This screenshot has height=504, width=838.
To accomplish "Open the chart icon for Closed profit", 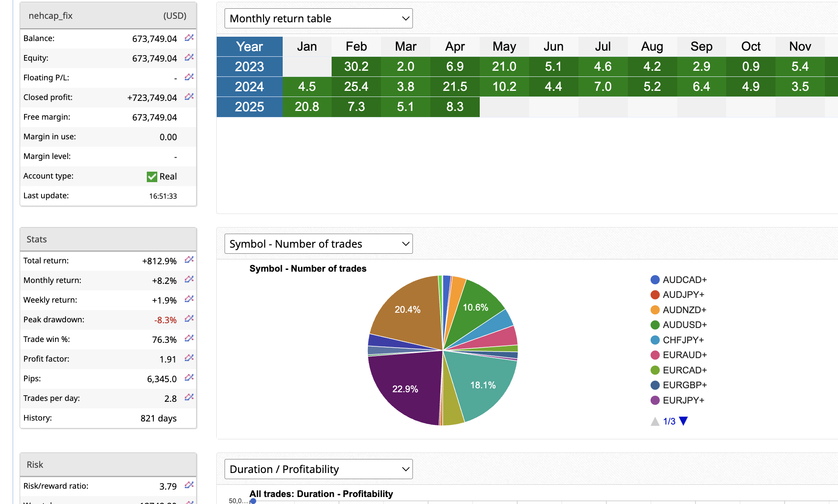I will 189,97.
